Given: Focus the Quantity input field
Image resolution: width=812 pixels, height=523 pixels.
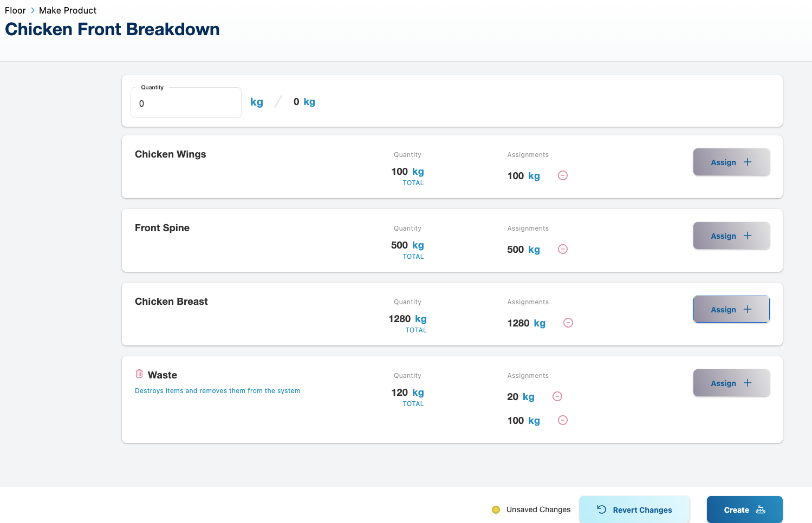Looking at the screenshot, I should click(186, 103).
